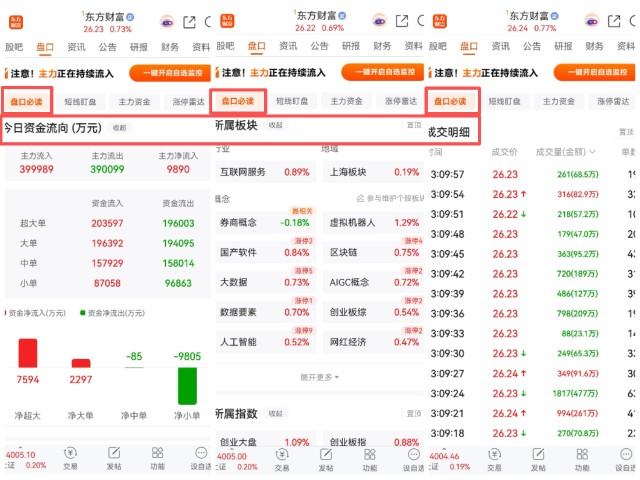Tap the 交易 icon in the right panel
This screenshot has width=640, height=480.
click(496, 457)
